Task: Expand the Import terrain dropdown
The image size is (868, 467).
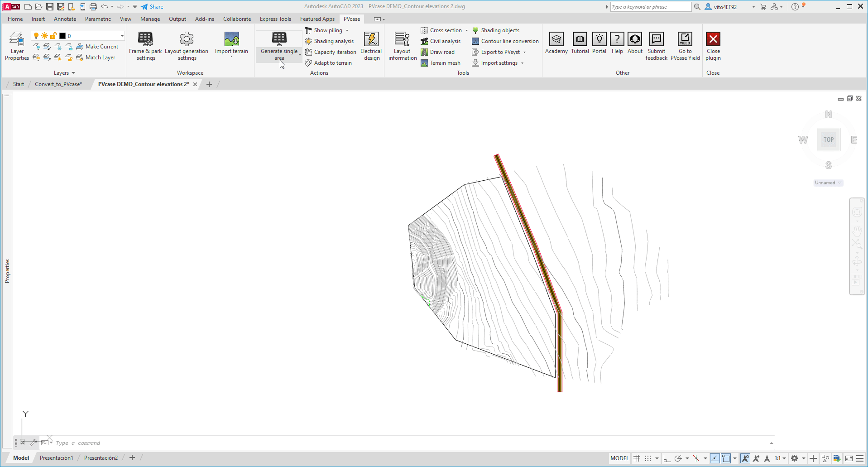Action: coord(231,57)
